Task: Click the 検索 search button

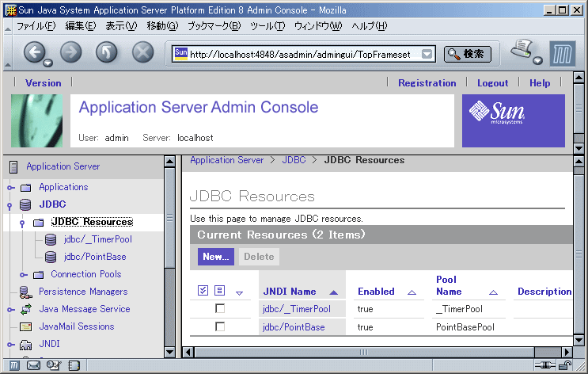Action: [x=467, y=54]
